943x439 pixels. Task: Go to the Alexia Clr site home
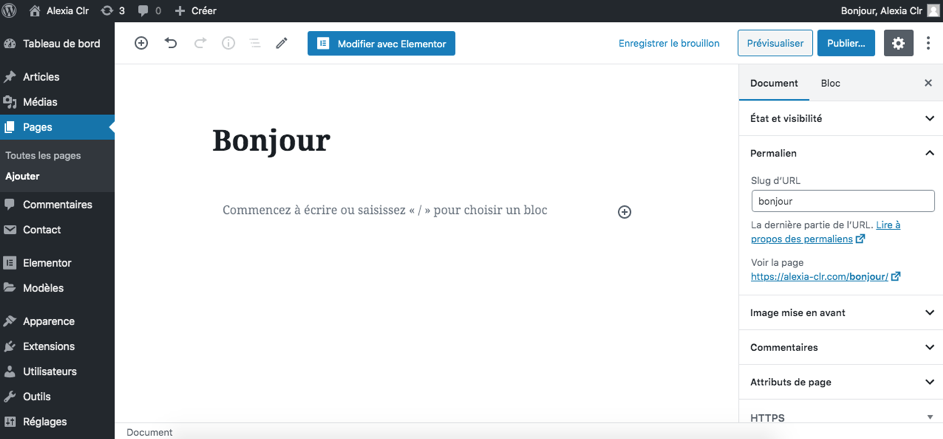coord(59,10)
